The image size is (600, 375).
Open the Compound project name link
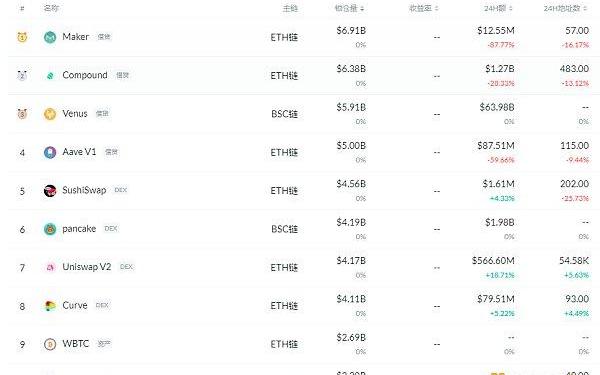click(x=85, y=75)
